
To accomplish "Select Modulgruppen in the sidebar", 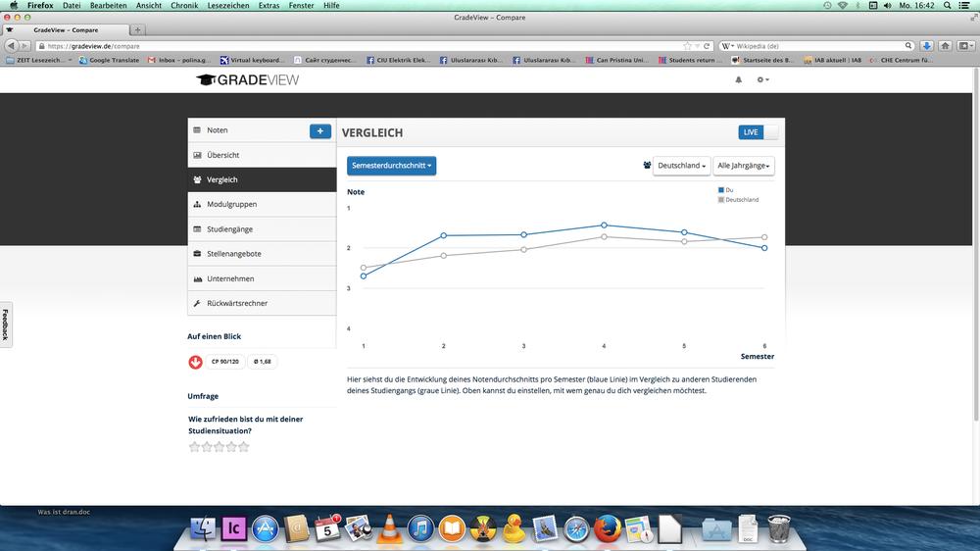I will pos(231,204).
